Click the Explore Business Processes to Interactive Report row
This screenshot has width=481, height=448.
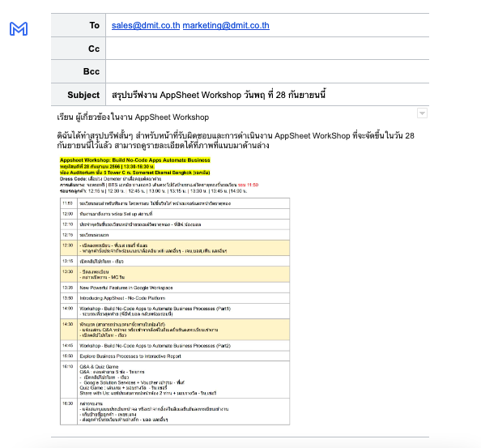click(175, 356)
